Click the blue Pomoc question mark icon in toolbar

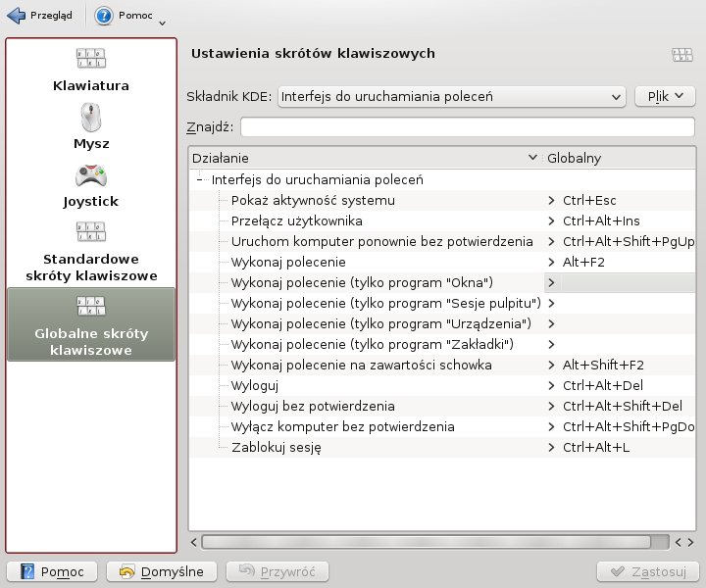(x=106, y=16)
